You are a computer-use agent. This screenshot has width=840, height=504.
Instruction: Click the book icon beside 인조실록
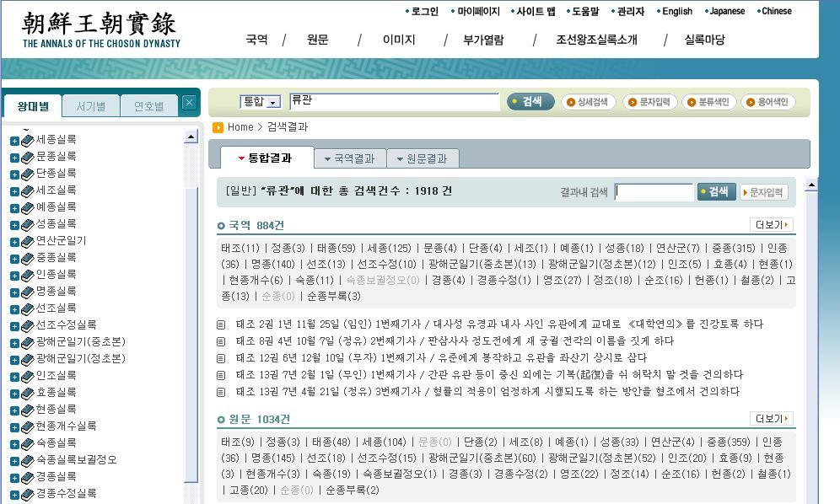pyautogui.click(x=27, y=377)
